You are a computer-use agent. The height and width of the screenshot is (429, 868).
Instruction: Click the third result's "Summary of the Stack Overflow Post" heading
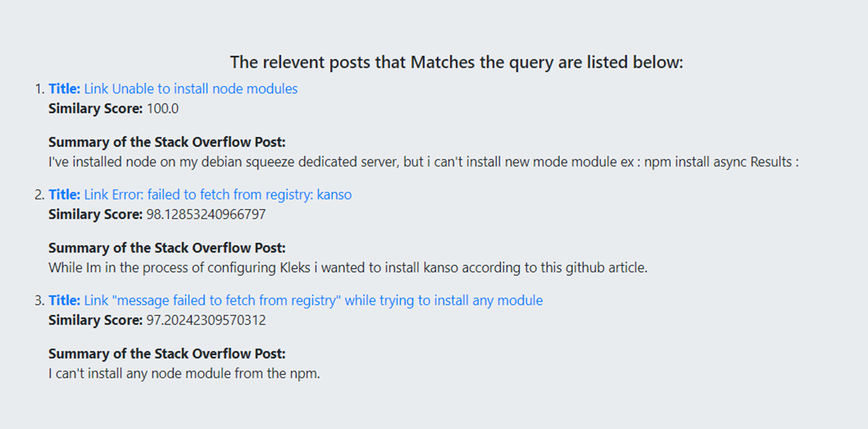tap(167, 354)
